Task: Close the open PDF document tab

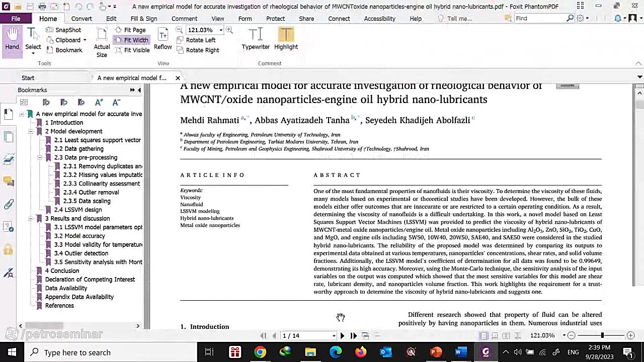Action: pyautogui.click(x=178, y=78)
